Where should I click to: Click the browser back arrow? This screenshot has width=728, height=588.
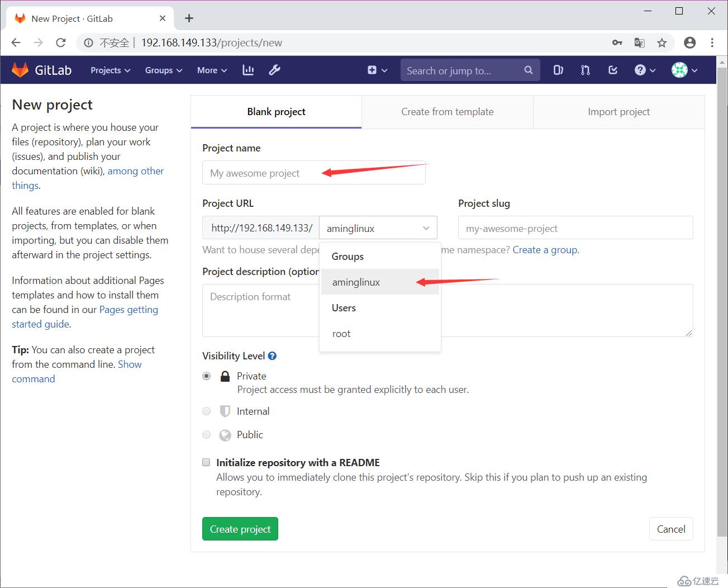pyautogui.click(x=16, y=42)
